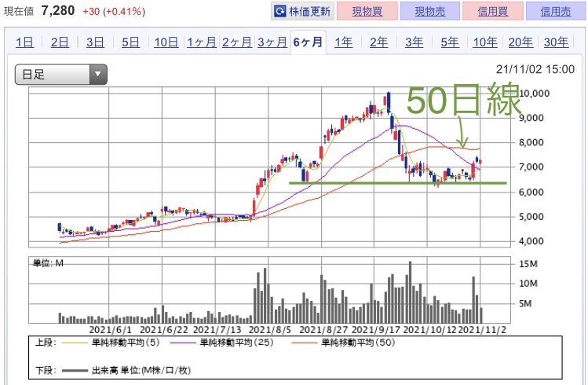Screen dimensions: 588x385
Task: Select the active 6ヶ月 tab
Action: (x=308, y=42)
